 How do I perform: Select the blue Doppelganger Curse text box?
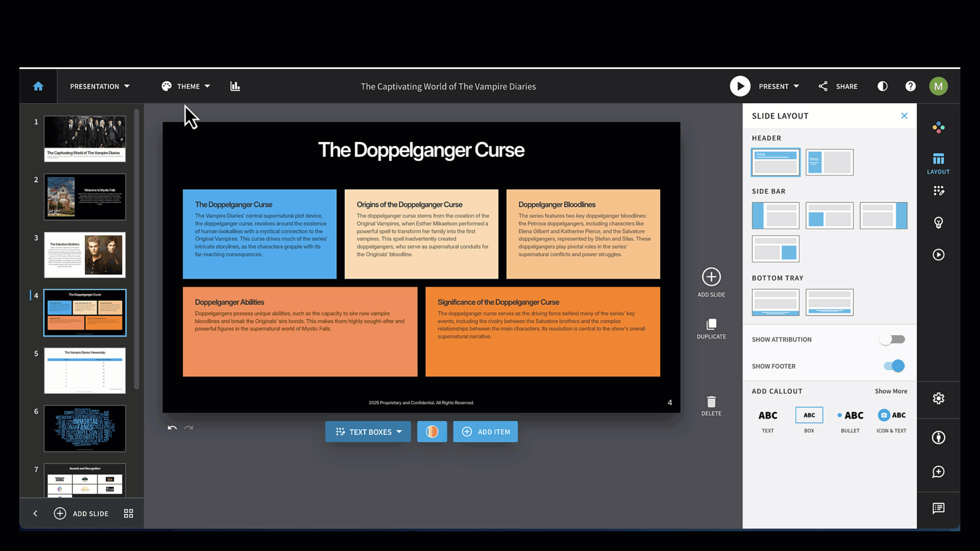coord(259,234)
